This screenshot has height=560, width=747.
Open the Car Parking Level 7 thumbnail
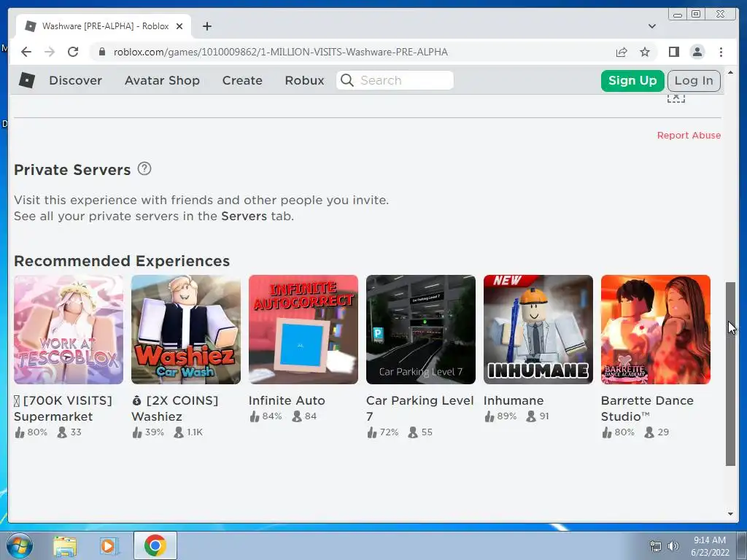point(421,330)
